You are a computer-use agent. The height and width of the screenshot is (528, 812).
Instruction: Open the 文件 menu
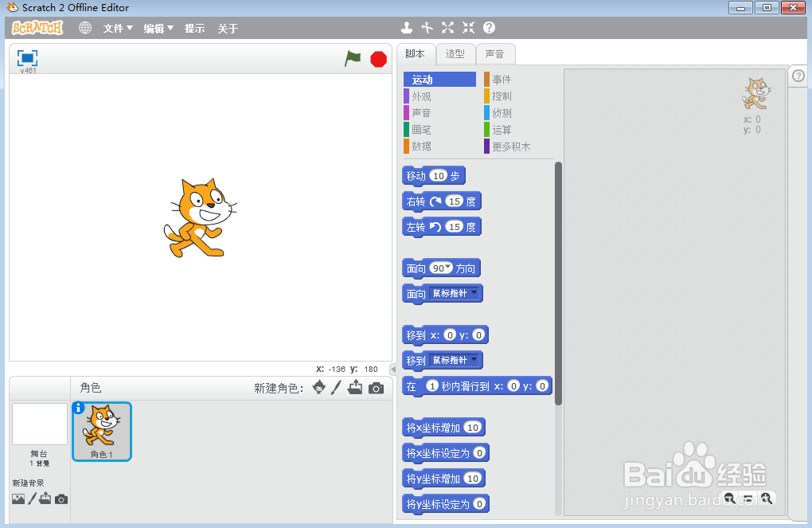tap(117, 27)
